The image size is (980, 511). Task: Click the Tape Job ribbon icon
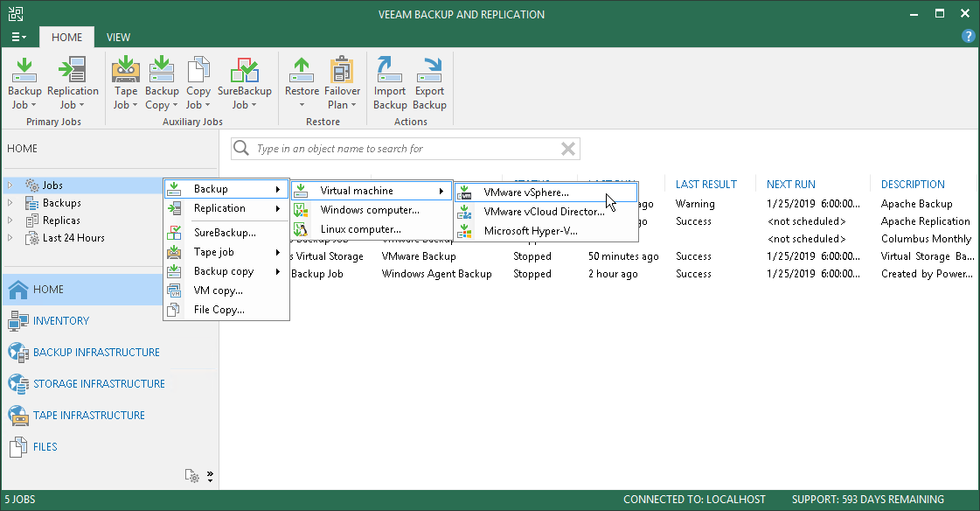125,83
